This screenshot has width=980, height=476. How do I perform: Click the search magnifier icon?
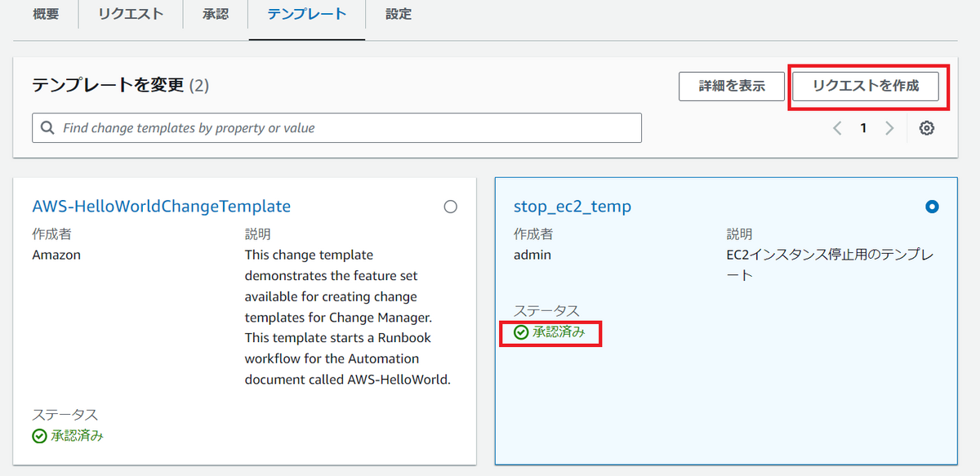pyautogui.click(x=47, y=128)
